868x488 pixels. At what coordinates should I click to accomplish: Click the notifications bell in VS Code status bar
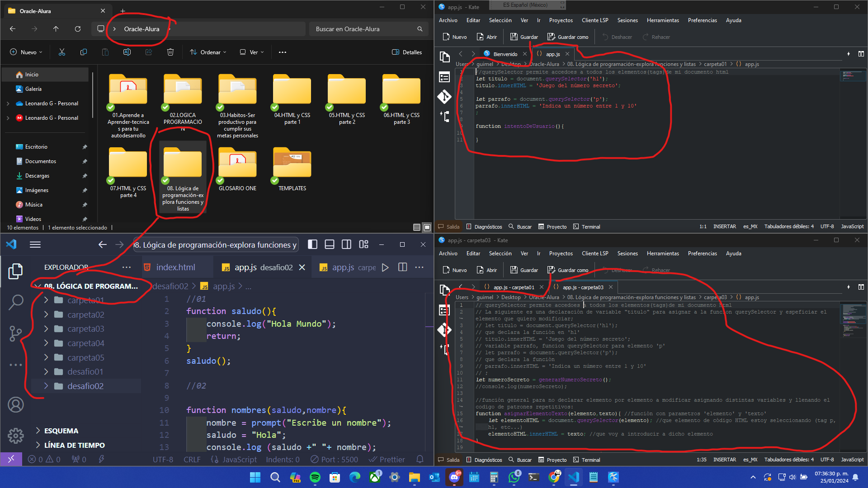[420, 459]
